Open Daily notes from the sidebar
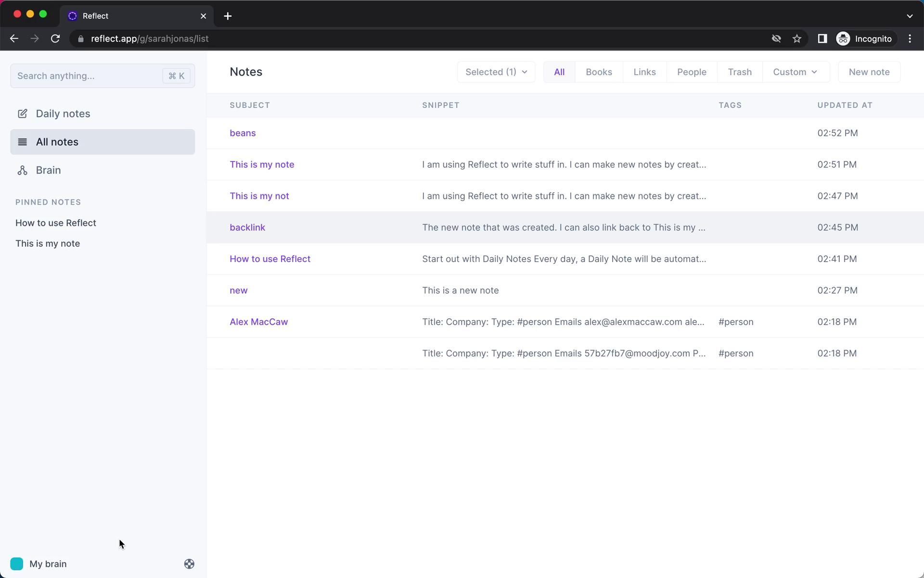This screenshot has width=924, height=578. pyautogui.click(x=63, y=114)
